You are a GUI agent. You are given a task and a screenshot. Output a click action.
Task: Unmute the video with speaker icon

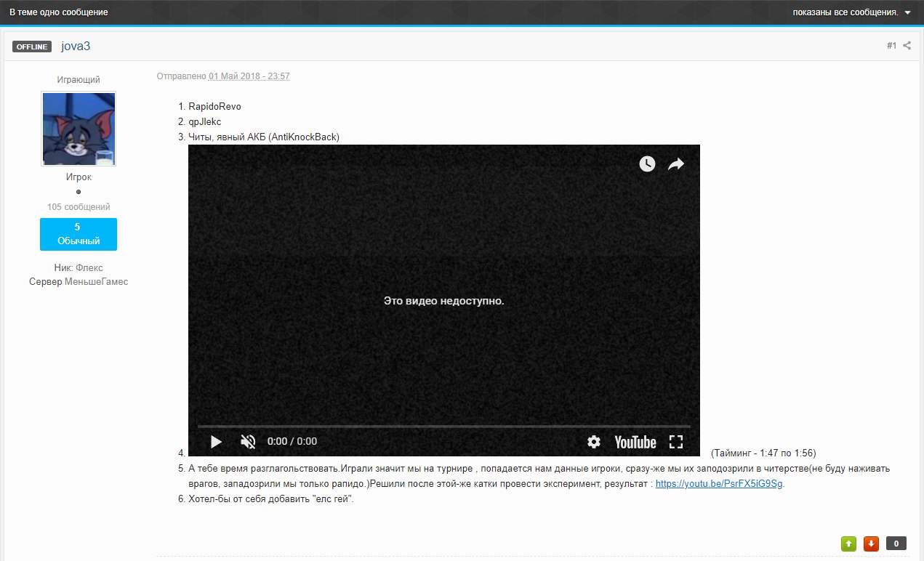248,441
